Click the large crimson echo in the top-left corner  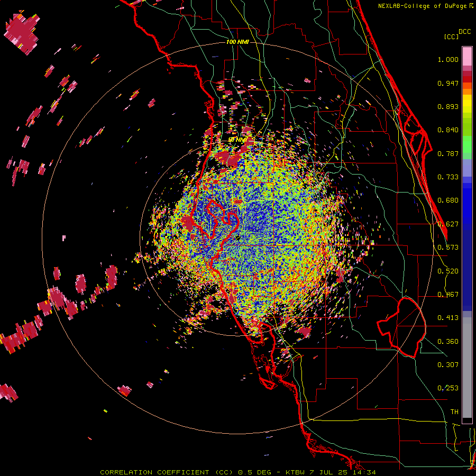click(22, 32)
